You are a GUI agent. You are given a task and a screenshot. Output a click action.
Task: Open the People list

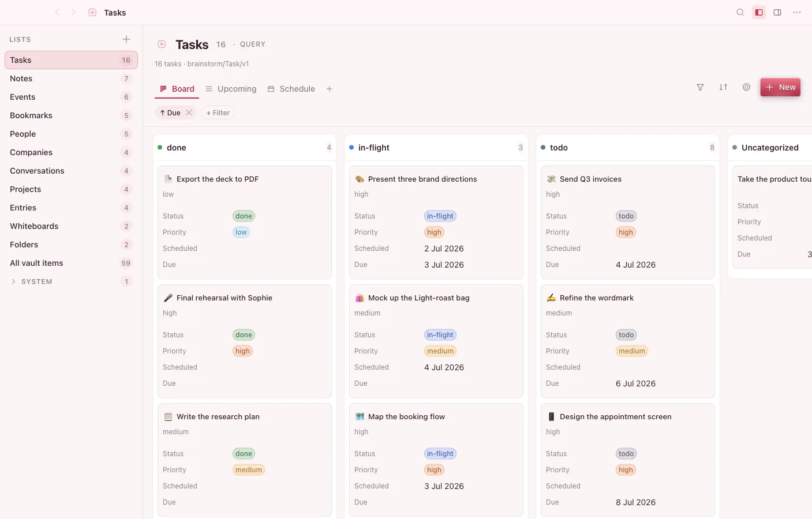(71, 134)
